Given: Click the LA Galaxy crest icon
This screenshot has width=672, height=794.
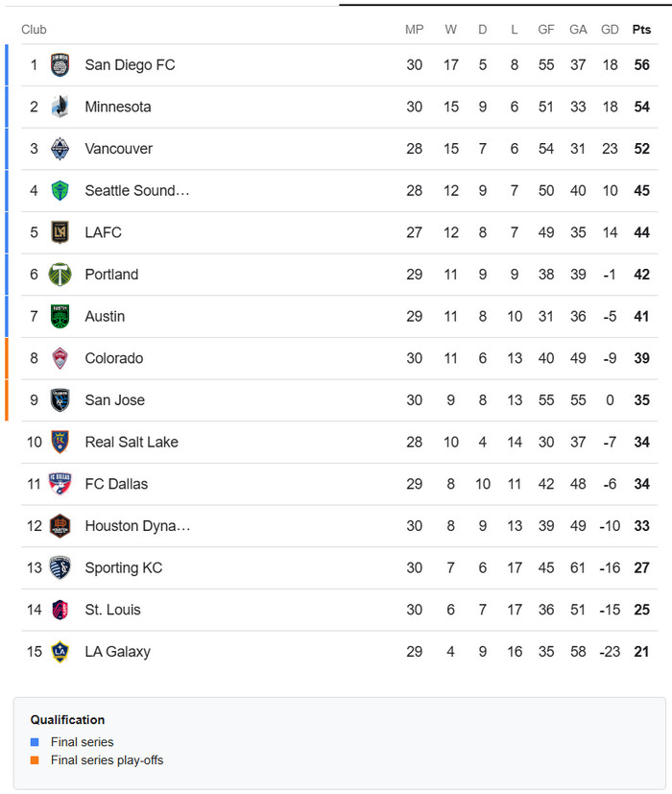Looking at the screenshot, I should point(60,652).
